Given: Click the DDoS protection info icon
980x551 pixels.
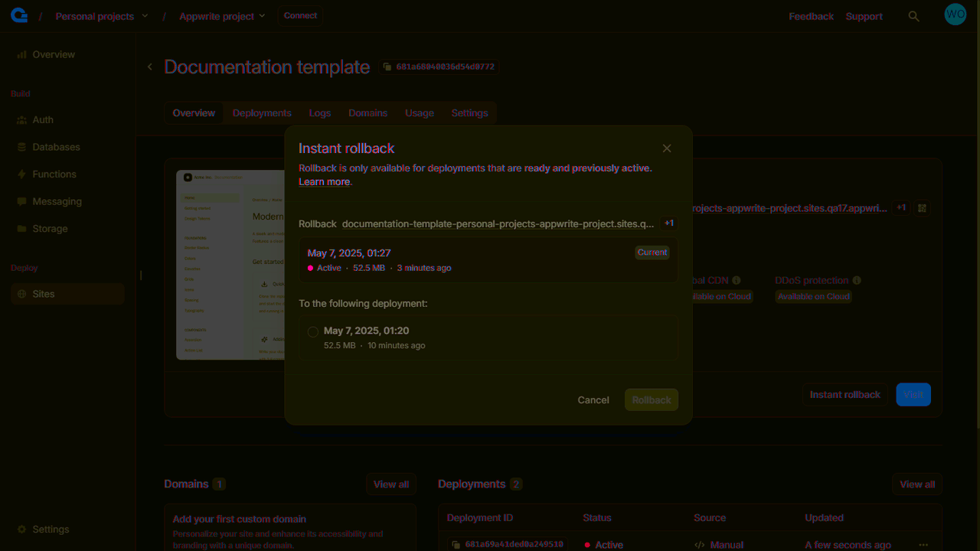Looking at the screenshot, I should pos(857,281).
